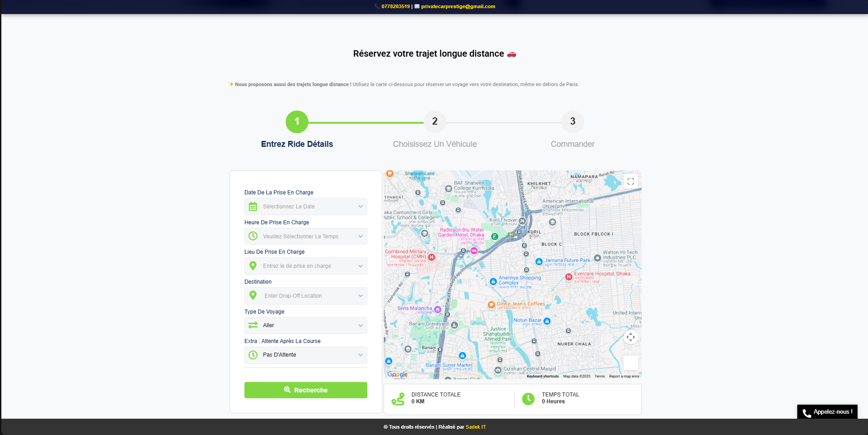Click the calendar icon in date field
868x435 pixels.
(253, 207)
